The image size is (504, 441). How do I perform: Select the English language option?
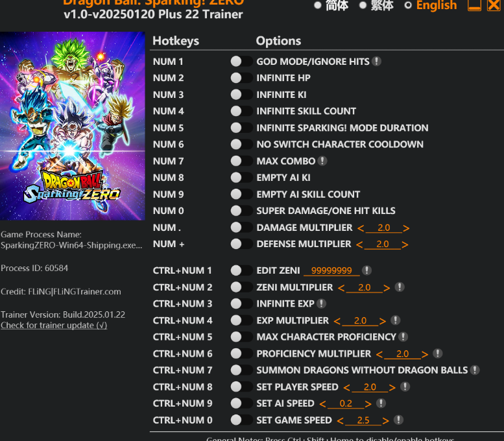click(x=431, y=5)
